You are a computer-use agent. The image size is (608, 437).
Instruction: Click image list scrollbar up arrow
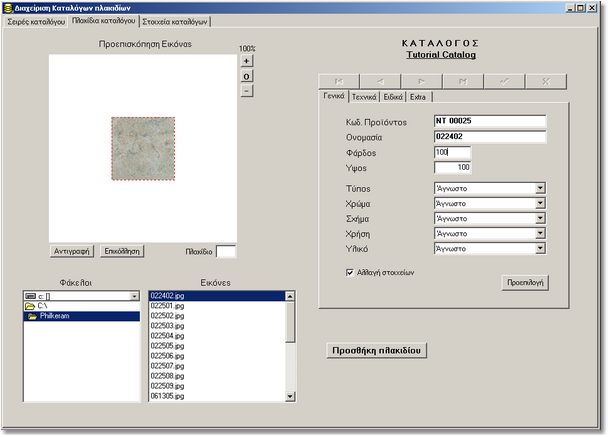pyautogui.click(x=290, y=297)
